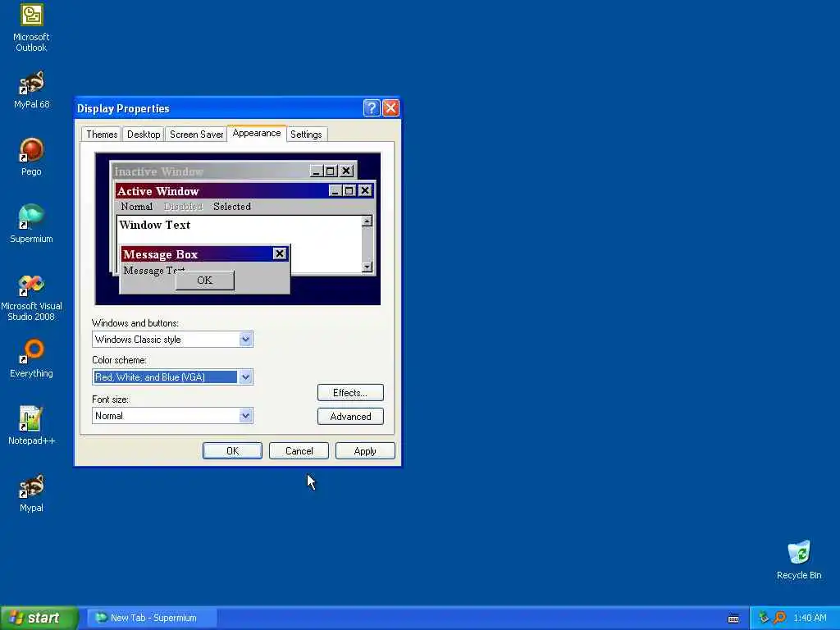Select the MyPal 68 desktop shortcut

[31, 90]
